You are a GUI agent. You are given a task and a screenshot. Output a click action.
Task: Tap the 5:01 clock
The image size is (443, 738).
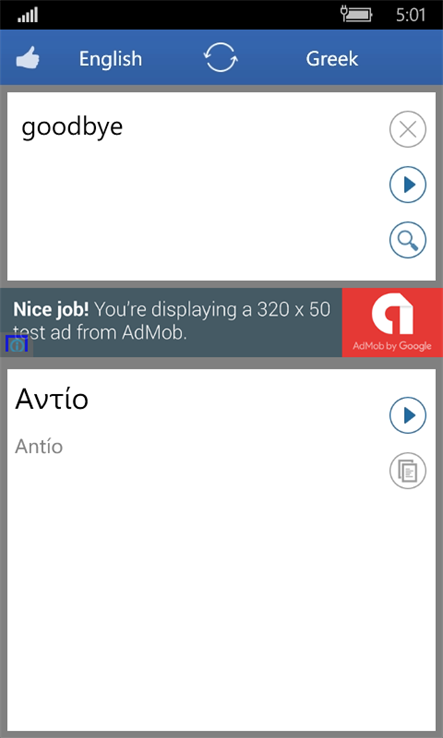pyautogui.click(x=411, y=15)
